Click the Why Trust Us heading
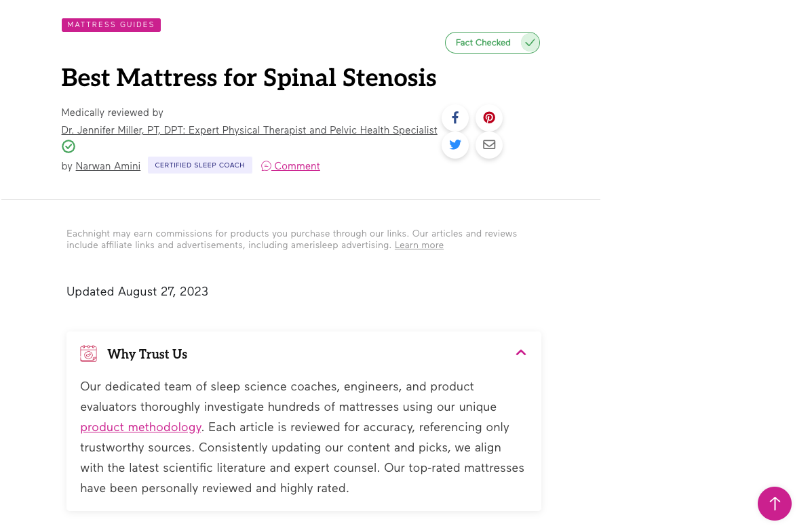The width and height of the screenshot is (812, 526). pyautogui.click(x=147, y=355)
